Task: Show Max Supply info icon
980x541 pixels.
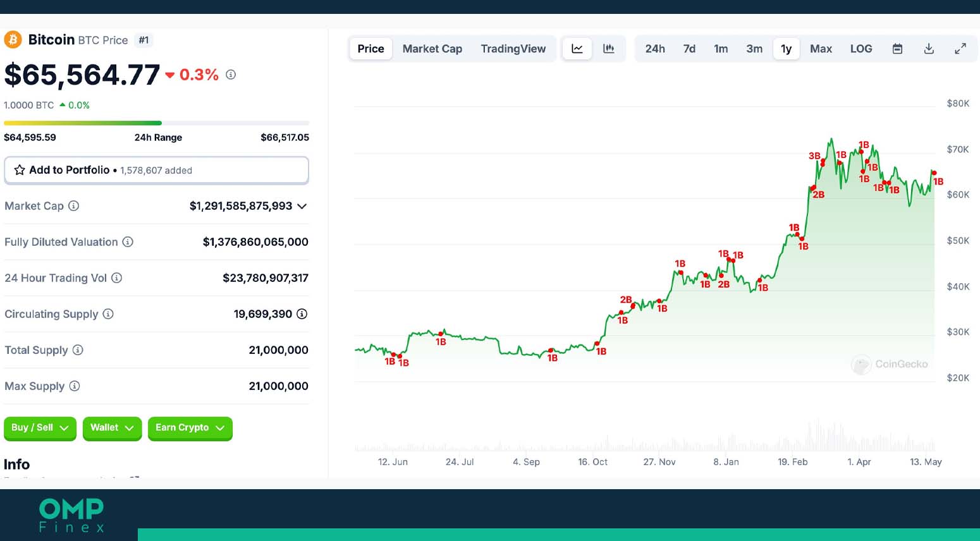Action: point(75,386)
